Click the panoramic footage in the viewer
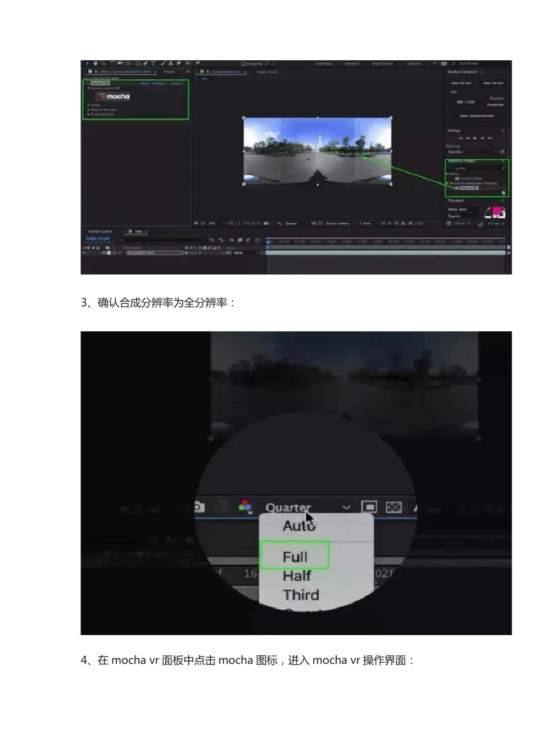The width and height of the screenshot is (534, 756). click(318, 150)
